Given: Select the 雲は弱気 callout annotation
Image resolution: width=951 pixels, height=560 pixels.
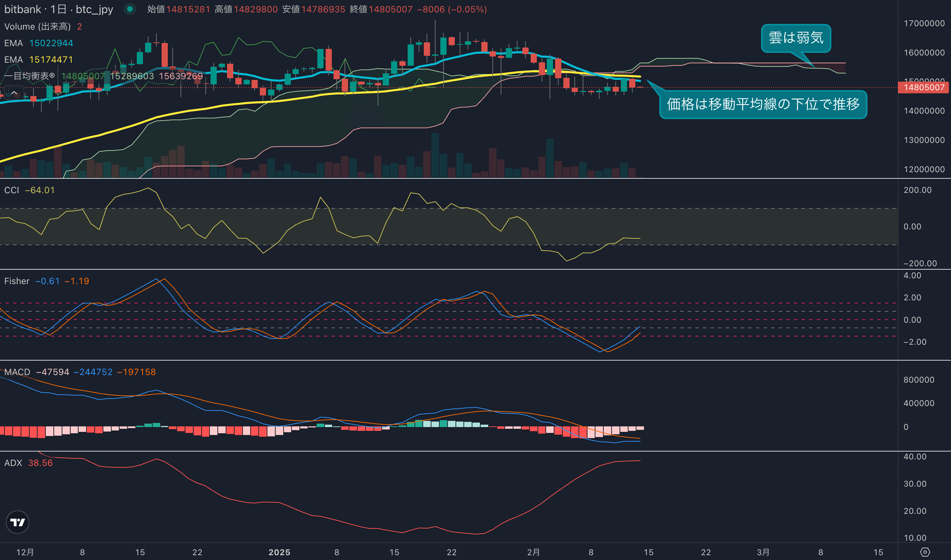Looking at the screenshot, I should (796, 38).
